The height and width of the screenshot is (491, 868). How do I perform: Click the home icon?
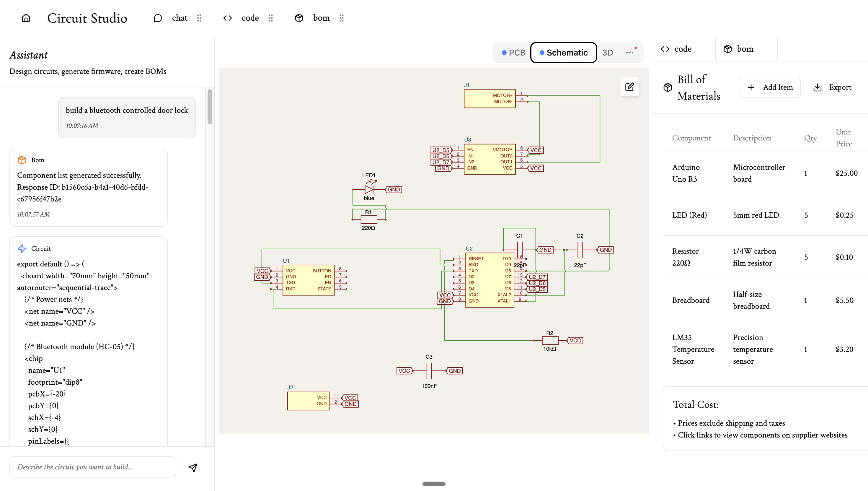26,18
